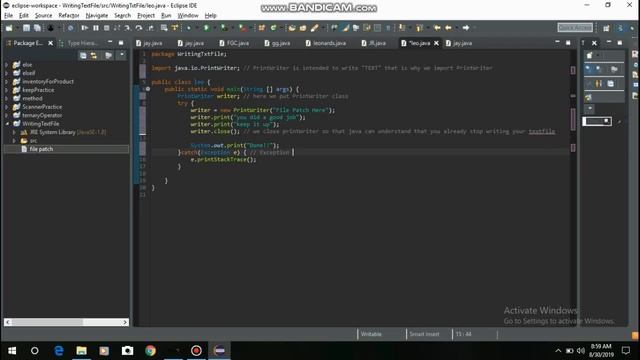The image size is (640, 360).
Task: Click the Open Perspective icon
Action: click(x=606, y=28)
